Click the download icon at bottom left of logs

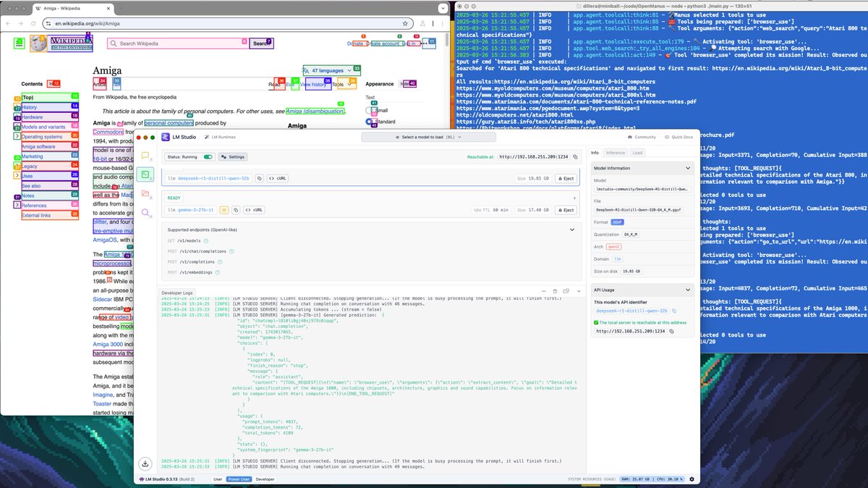point(145,463)
